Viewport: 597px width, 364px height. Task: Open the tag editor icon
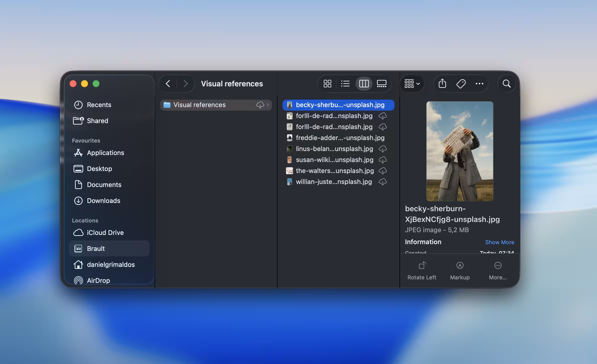[x=461, y=84]
